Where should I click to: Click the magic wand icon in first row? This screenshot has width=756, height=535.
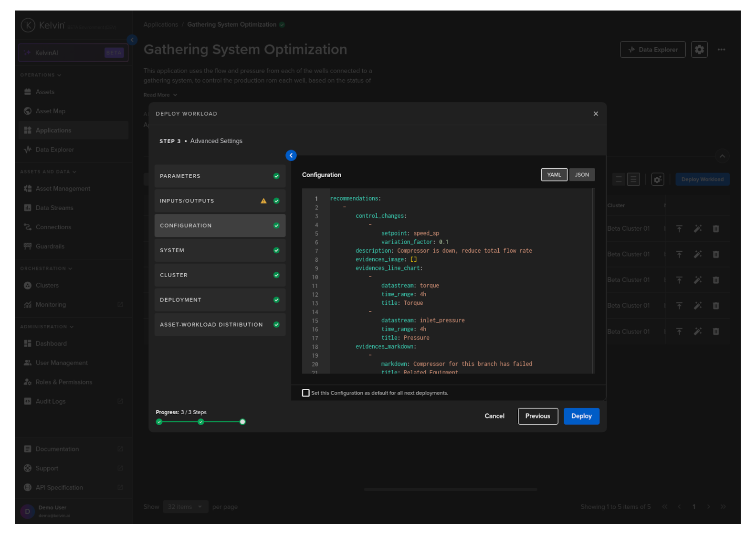click(697, 229)
